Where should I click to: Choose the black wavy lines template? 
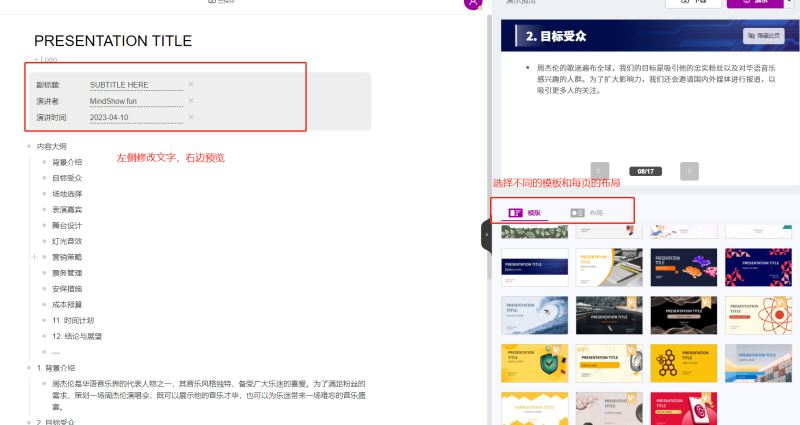click(x=684, y=315)
